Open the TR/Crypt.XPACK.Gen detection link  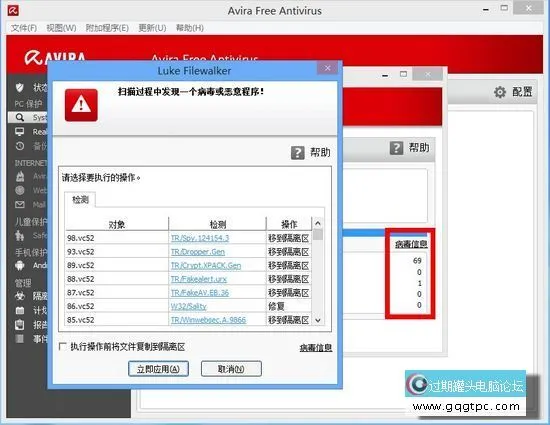tap(206, 265)
